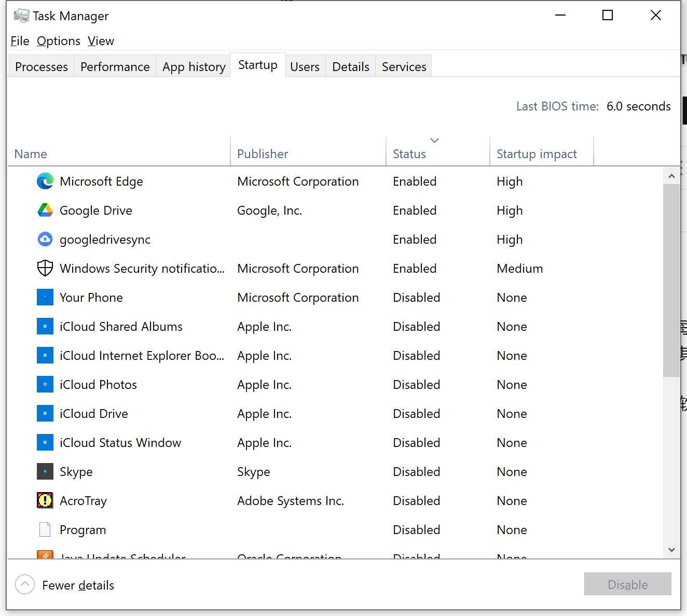Click Adobe Systems Inc. publisher cell
The image size is (687, 616).
coord(291,501)
